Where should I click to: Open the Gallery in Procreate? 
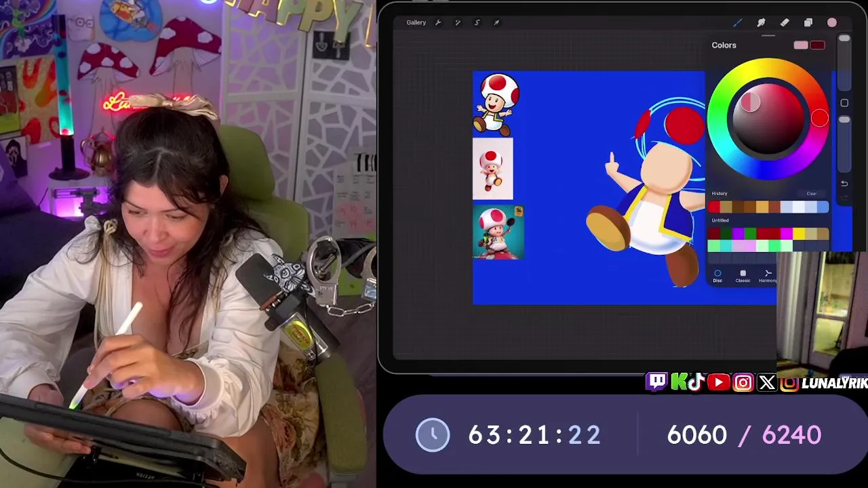click(416, 22)
